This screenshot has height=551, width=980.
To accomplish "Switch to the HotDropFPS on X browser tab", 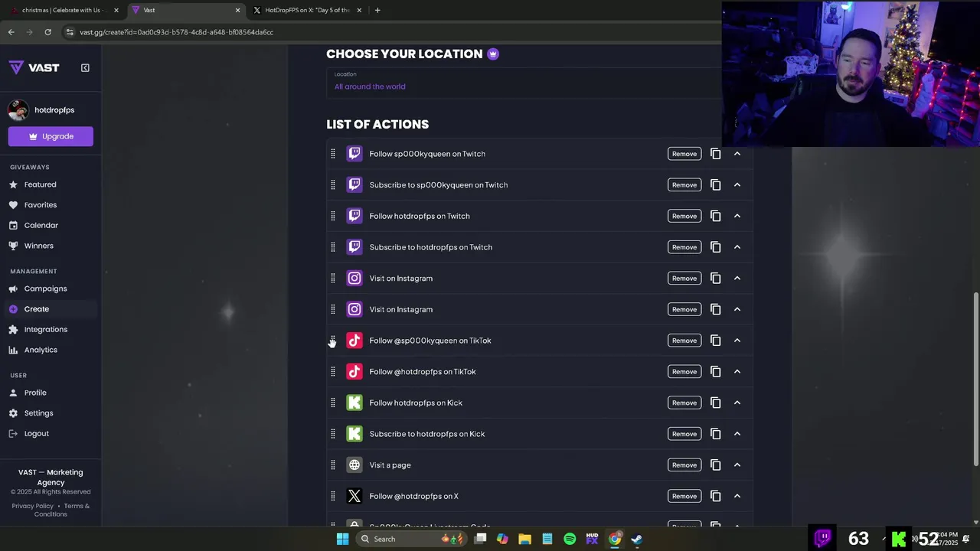I will point(306,10).
